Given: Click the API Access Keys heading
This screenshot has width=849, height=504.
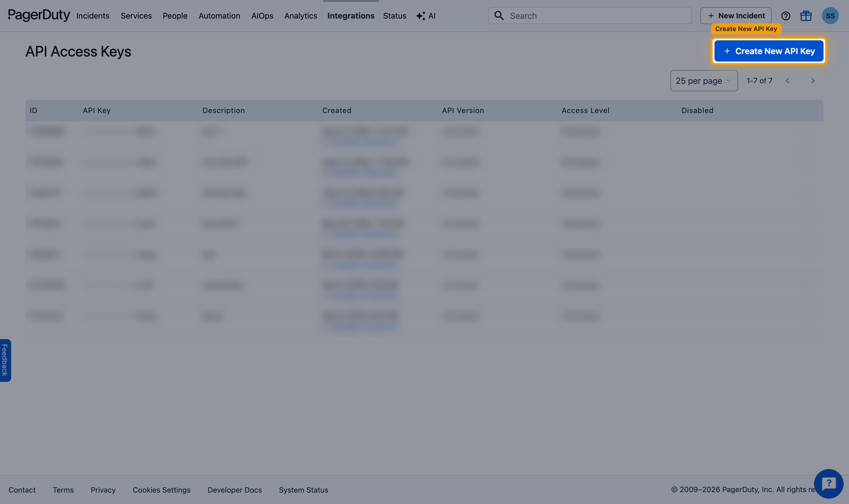Looking at the screenshot, I should pos(78,51).
